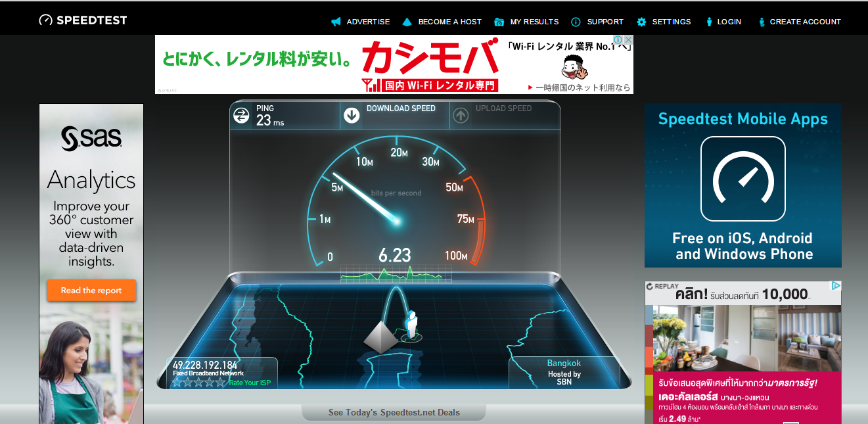
Task: Click the My Results camera-like icon
Action: [x=499, y=22]
